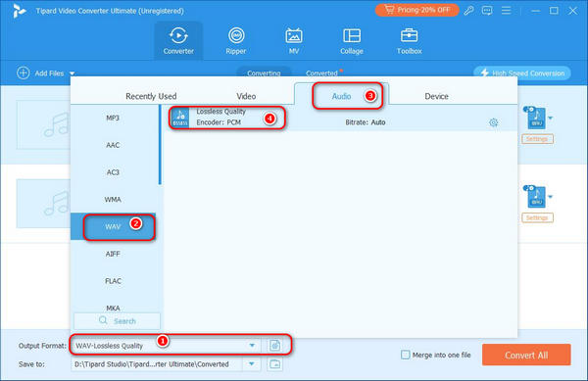Open the Ripper module
This screenshot has width=588, height=381.
click(x=236, y=41)
